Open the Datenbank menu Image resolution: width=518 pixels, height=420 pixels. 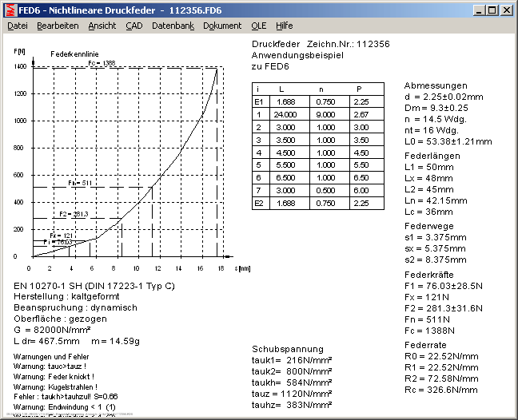click(x=173, y=26)
